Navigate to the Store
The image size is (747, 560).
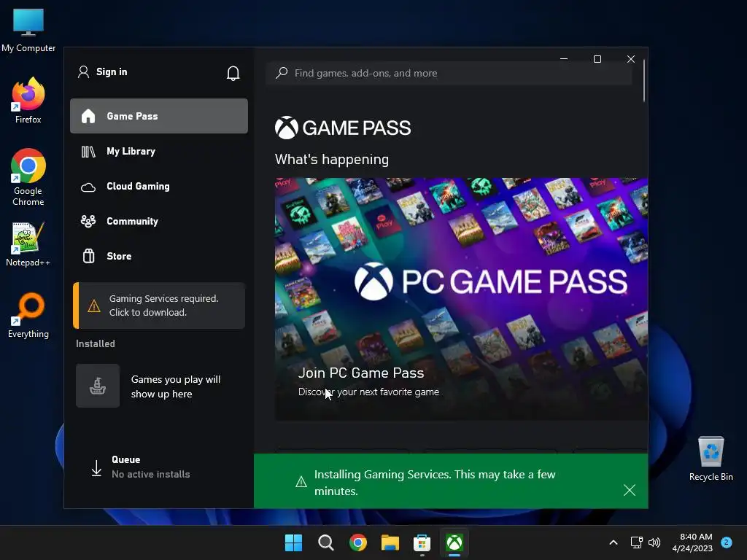(x=159, y=256)
